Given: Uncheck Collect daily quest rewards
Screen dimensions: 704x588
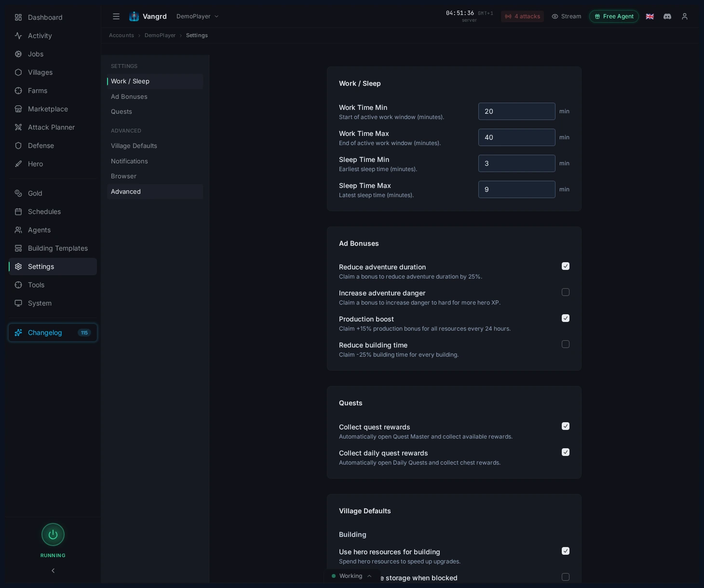Looking at the screenshot, I should (x=566, y=452).
